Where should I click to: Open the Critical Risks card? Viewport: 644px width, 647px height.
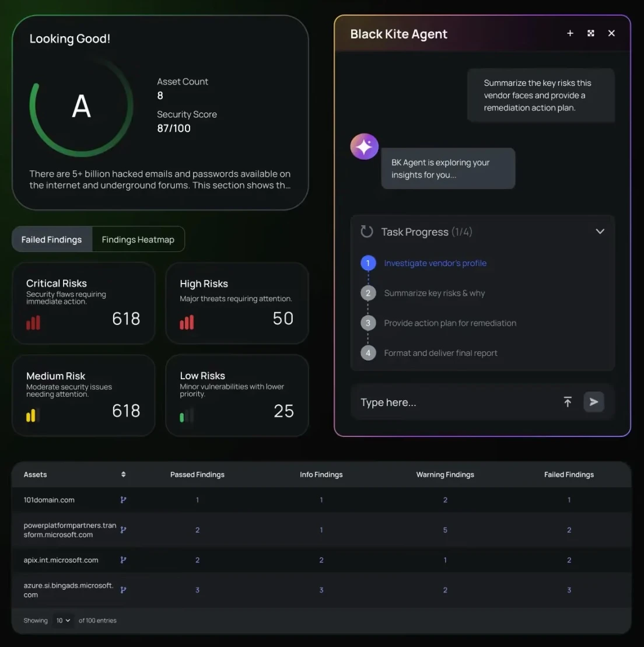83,303
